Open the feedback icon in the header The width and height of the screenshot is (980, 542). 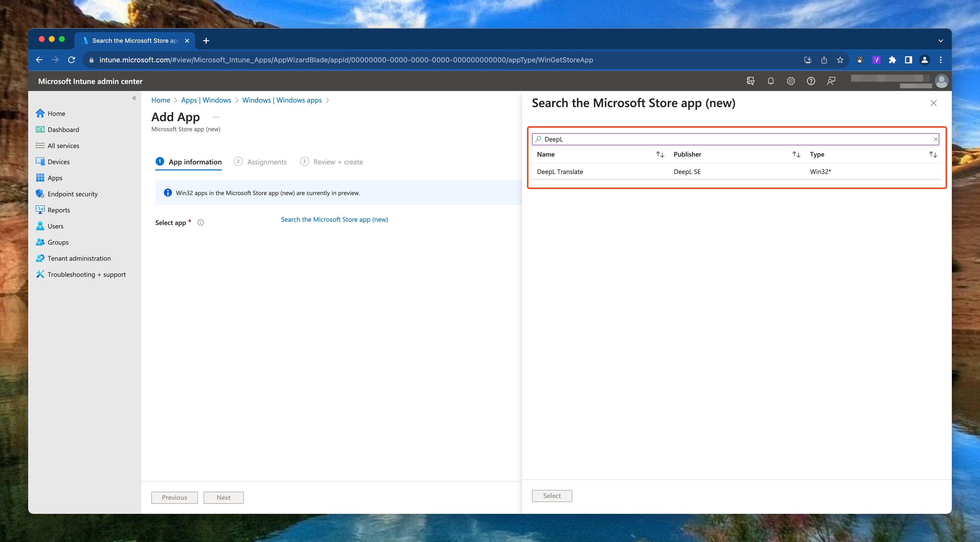[x=831, y=81]
